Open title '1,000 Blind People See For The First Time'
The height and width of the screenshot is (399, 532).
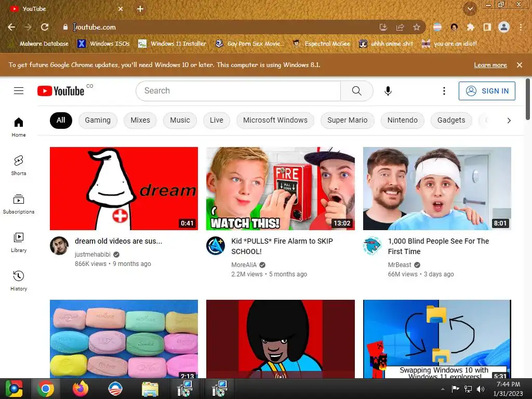tap(438, 246)
